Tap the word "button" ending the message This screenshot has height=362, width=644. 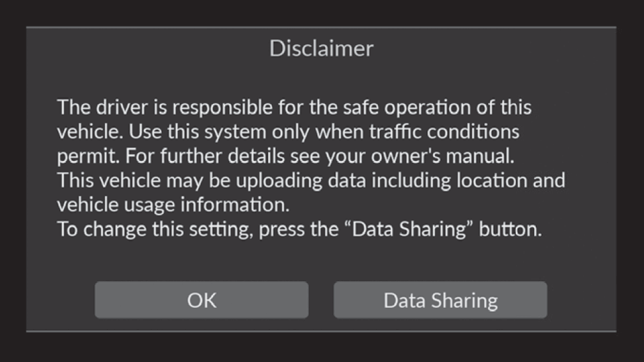(x=508, y=229)
